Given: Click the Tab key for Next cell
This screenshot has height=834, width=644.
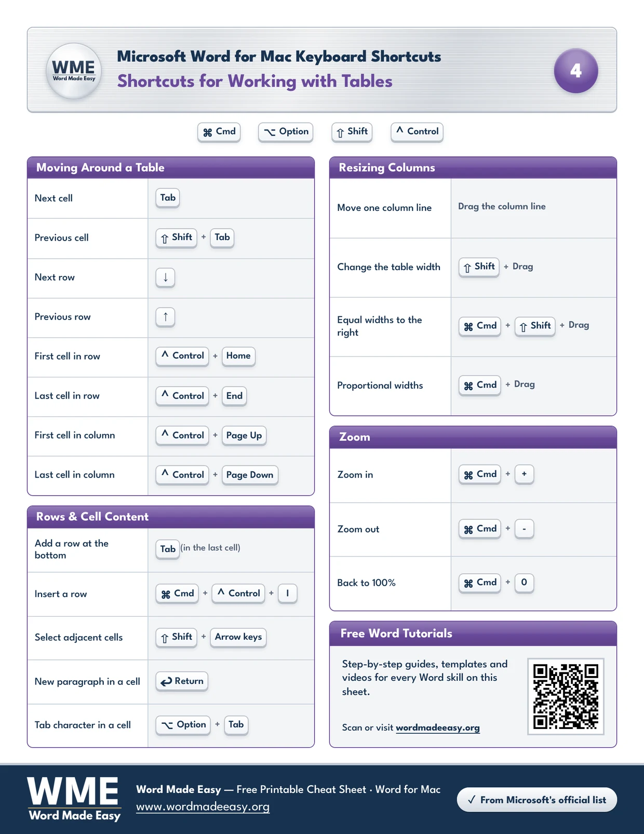Looking at the screenshot, I should 168,198.
